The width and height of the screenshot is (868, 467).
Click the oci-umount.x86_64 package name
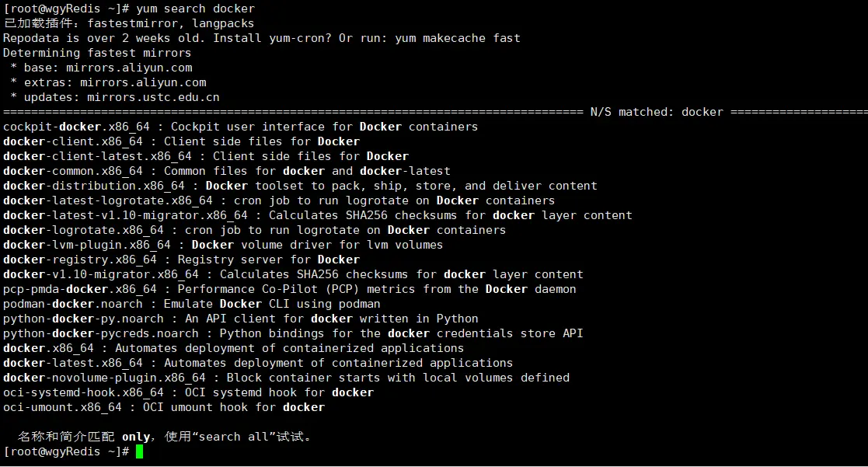point(62,407)
